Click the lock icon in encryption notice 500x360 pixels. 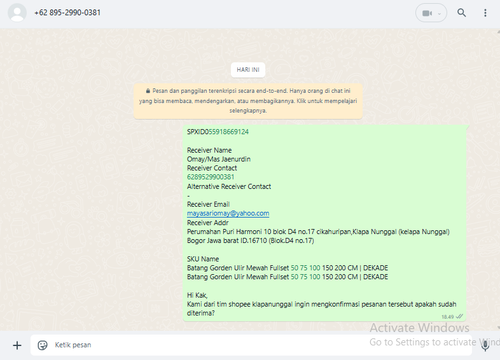[148, 91]
